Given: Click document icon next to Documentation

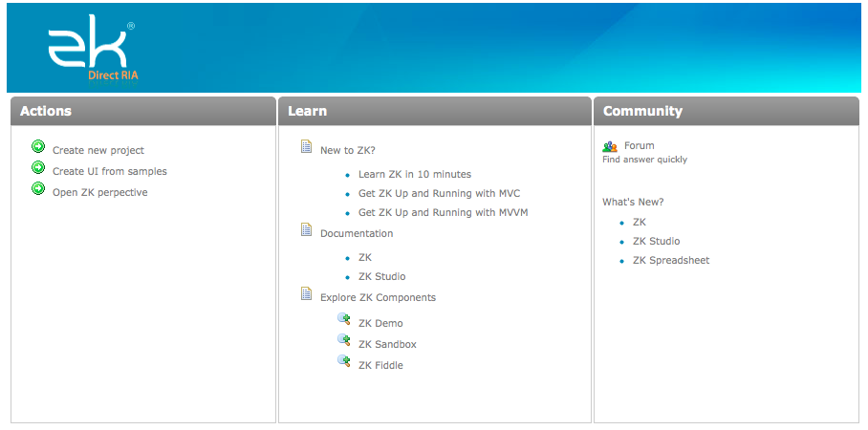Looking at the screenshot, I should (306, 229).
